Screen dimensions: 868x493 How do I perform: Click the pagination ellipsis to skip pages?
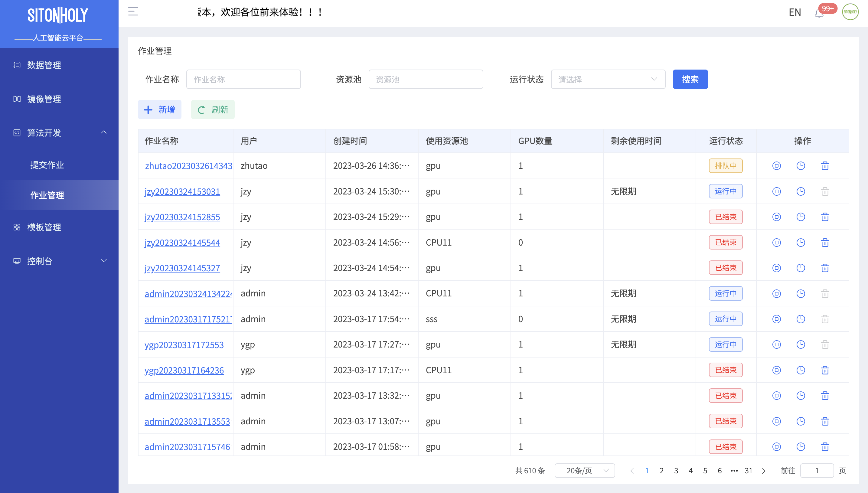coord(734,470)
